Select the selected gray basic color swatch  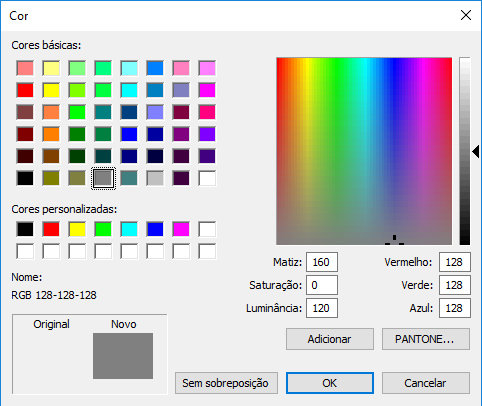pyautogui.click(x=103, y=178)
